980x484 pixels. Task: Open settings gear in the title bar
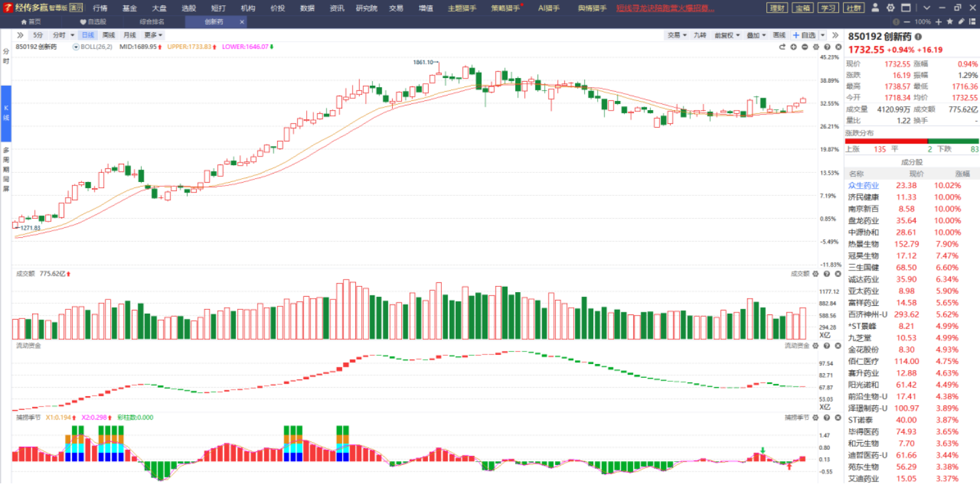tap(890, 8)
